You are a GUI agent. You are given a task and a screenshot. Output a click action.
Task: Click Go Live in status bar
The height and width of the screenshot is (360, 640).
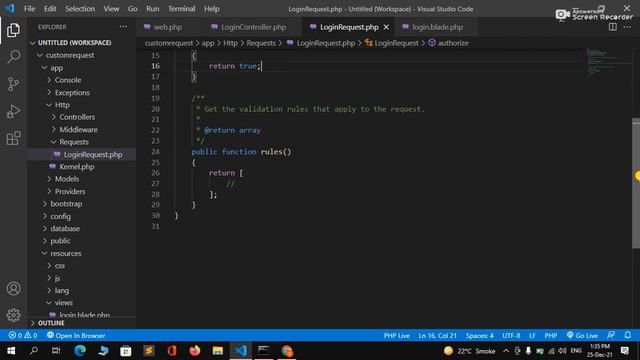pos(582,336)
